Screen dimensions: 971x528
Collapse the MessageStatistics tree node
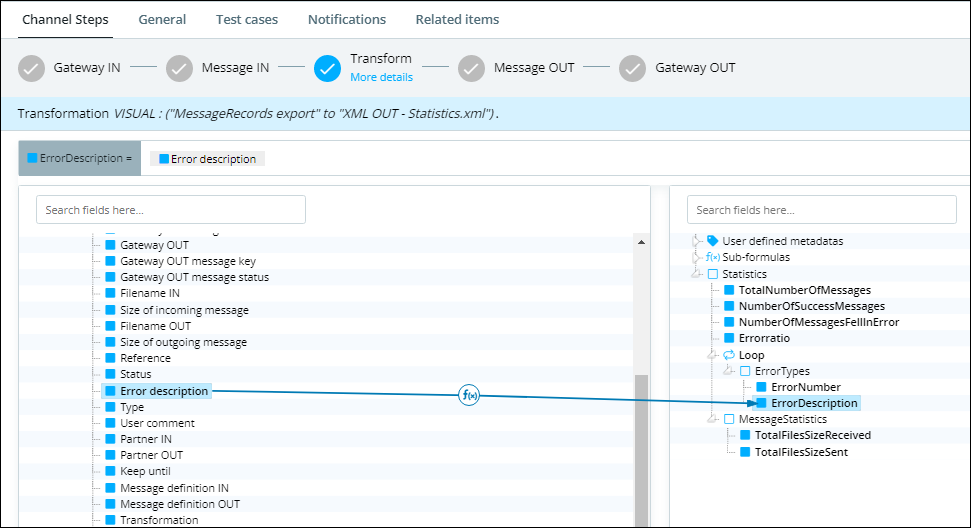pyautogui.click(x=713, y=420)
